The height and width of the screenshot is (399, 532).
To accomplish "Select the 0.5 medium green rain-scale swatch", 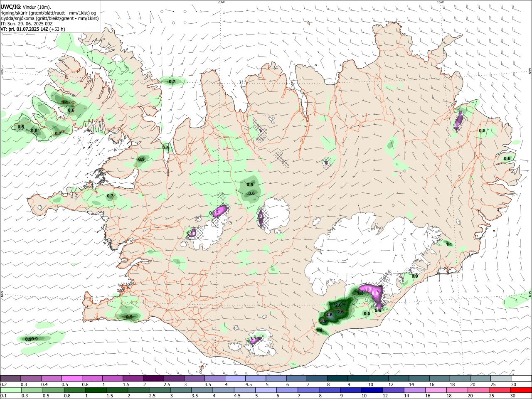I will (x=53, y=390).
